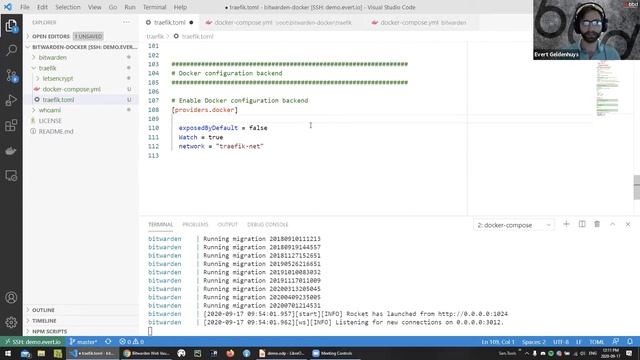Select the Terminal panel tab

(x=160, y=224)
